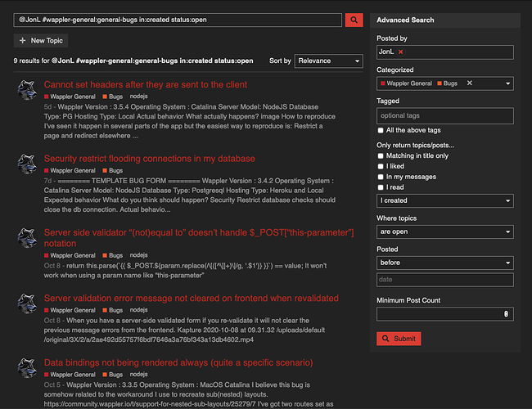Toggle 'All the above tags' checkbox
This screenshot has height=409, width=532.
tap(381, 130)
